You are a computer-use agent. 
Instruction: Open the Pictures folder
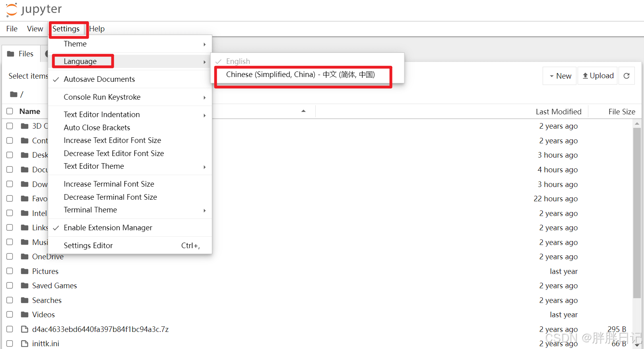pos(45,271)
